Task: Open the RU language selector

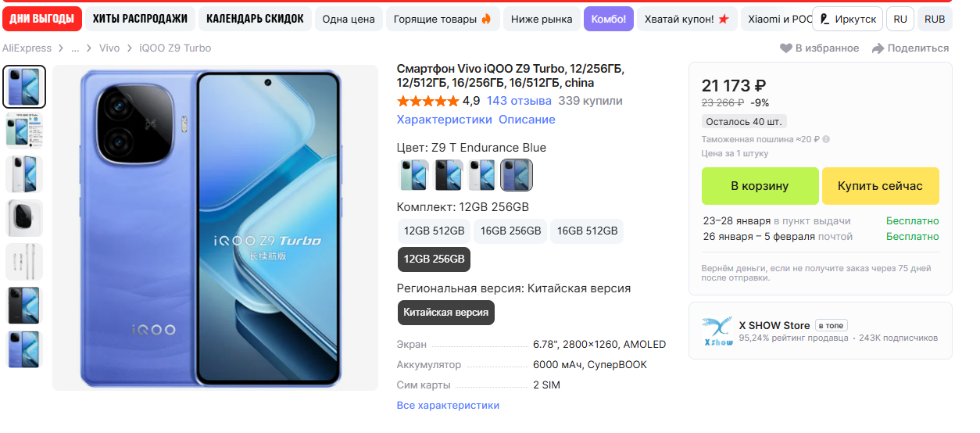Action: (900, 19)
